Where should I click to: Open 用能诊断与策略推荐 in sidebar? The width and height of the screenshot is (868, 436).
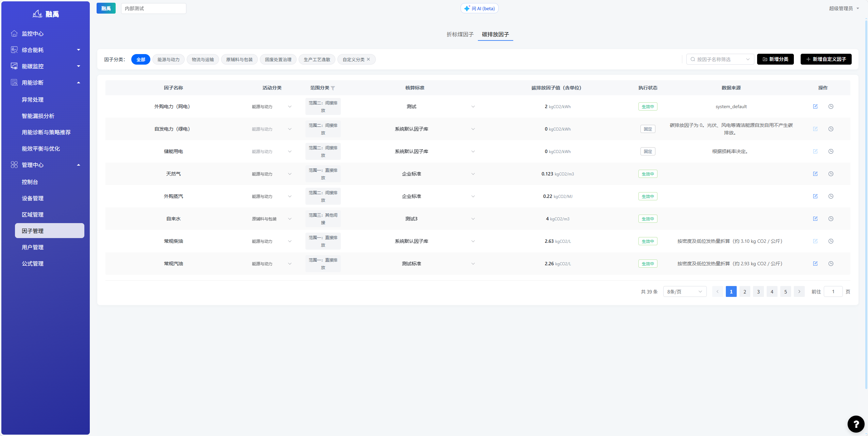coord(46,132)
